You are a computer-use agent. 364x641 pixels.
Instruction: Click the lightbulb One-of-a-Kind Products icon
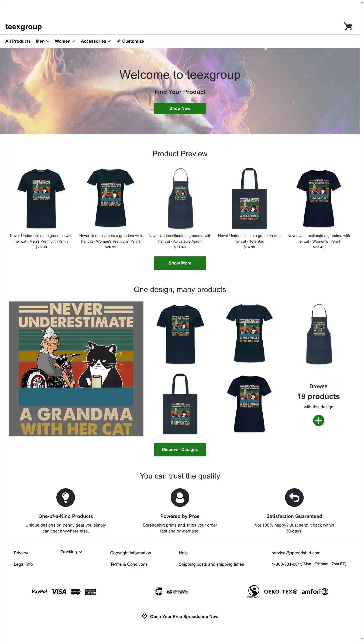[x=66, y=497]
